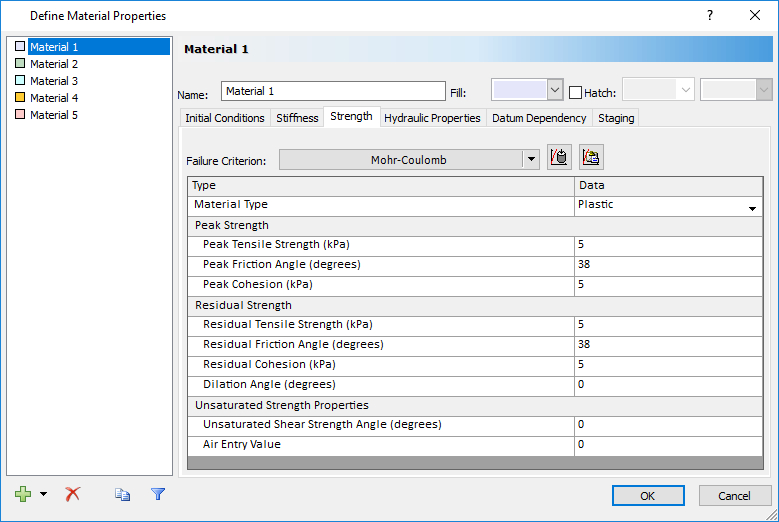Enable the Hatch checkbox
The height and width of the screenshot is (522, 779).
point(575,92)
